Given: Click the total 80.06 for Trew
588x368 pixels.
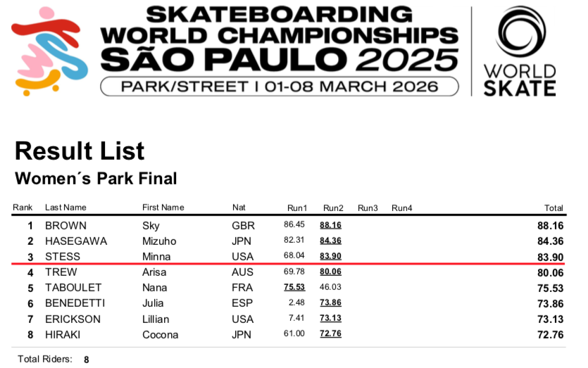Looking at the screenshot, I should point(549,272).
